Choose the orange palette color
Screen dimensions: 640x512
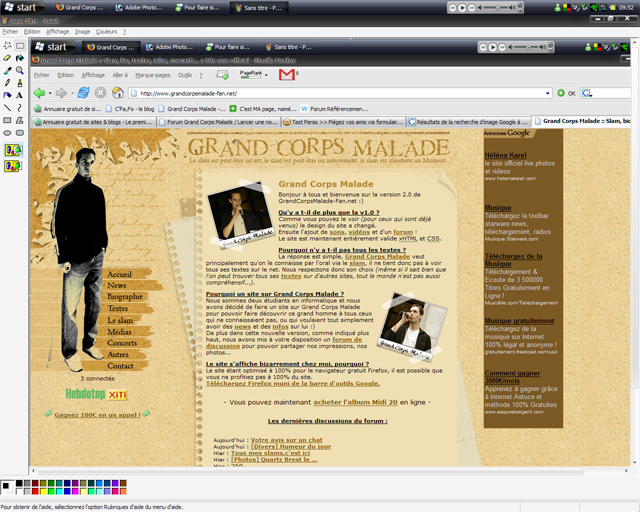click(123, 491)
